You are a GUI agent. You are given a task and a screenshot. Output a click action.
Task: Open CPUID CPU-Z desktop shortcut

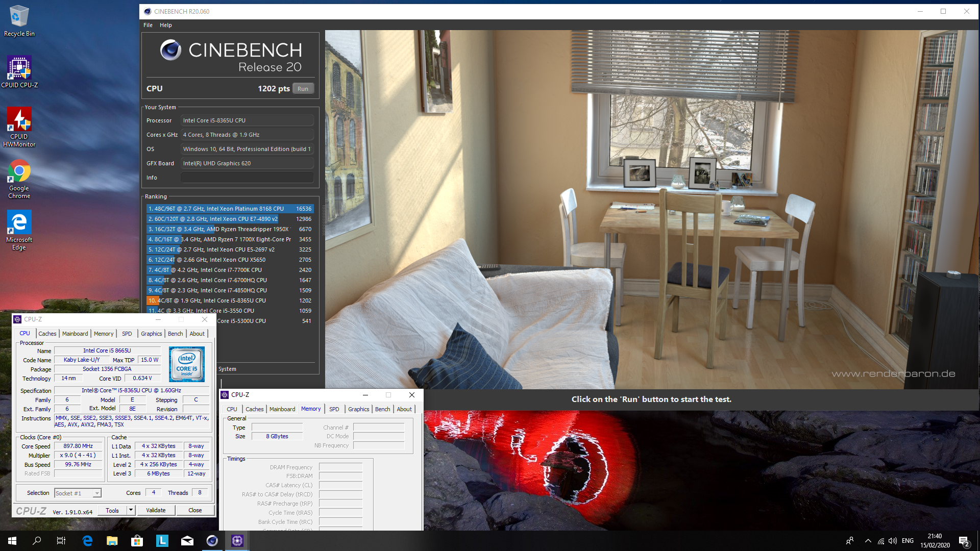coord(19,72)
